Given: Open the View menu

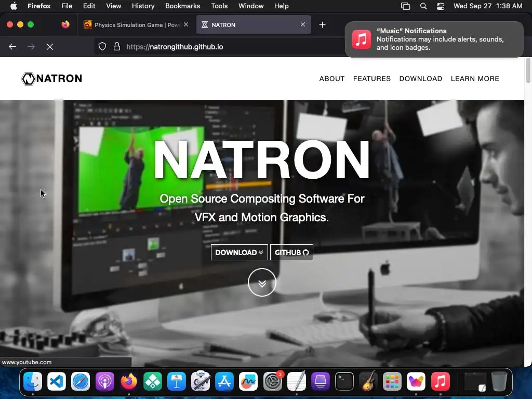Looking at the screenshot, I should [x=114, y=6].
